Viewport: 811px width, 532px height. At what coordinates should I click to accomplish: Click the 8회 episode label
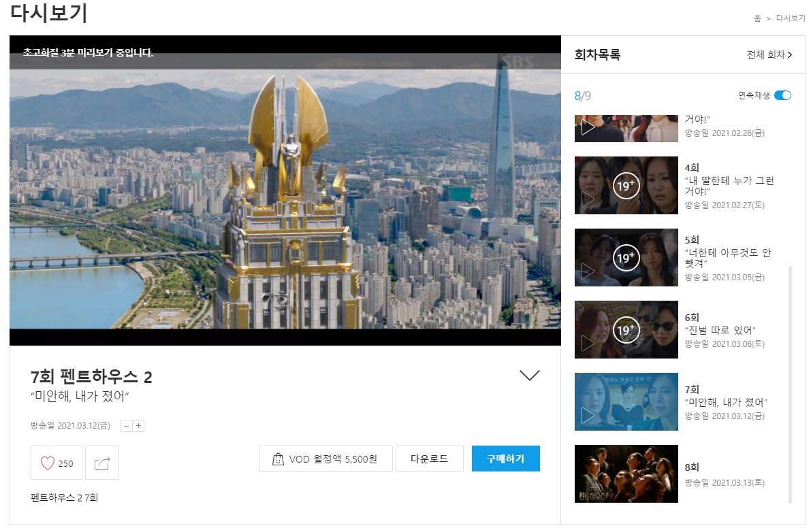click(692, 467)
